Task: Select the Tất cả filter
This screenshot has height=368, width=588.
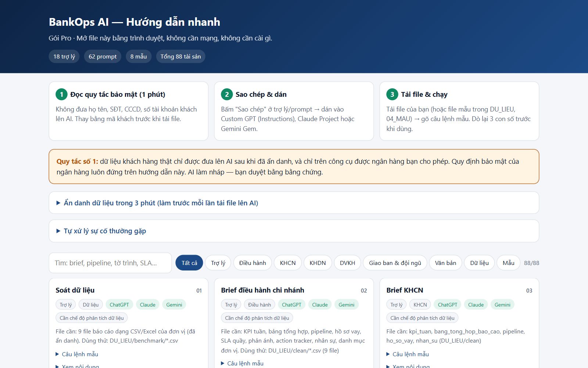Action: tap(189, 263)
